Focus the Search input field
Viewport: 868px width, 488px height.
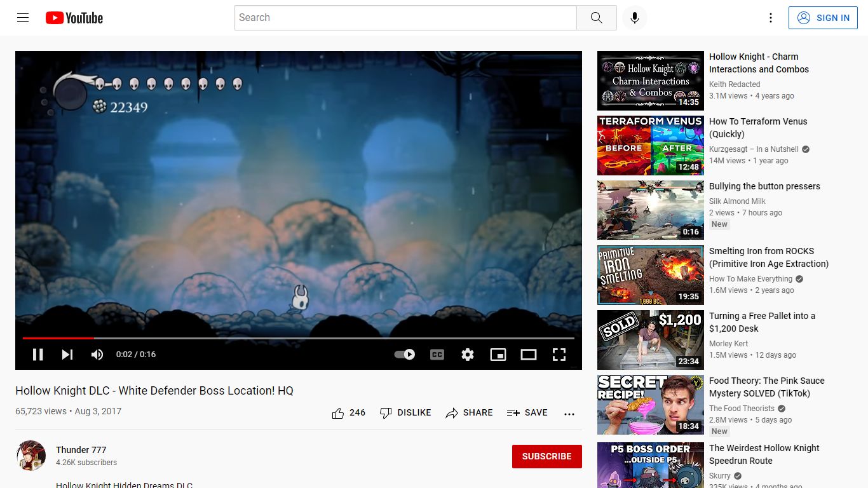click(405, 18)
